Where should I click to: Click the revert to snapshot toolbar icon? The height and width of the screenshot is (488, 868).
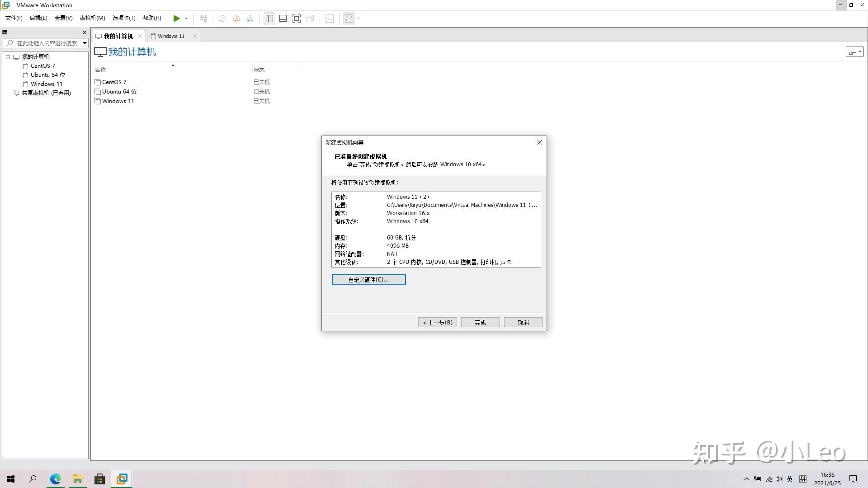click(x=236, y=19)
